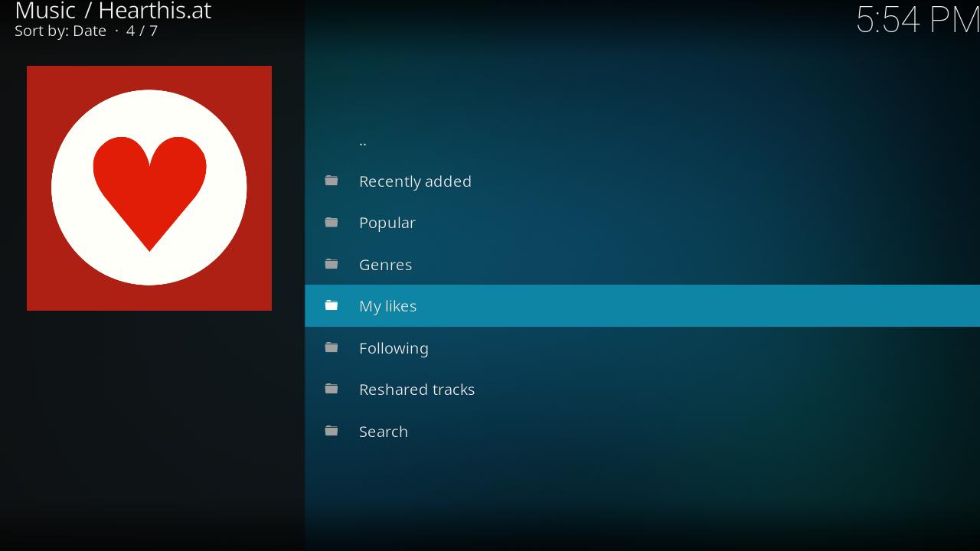The image size is (980, 551).
Task: Open the Following entry
Action: pos(394,348)
